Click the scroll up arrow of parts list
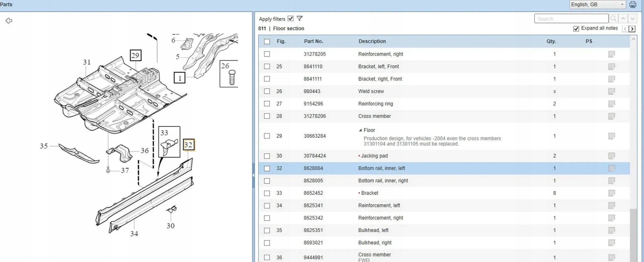The height and width of the screenshot is (262, 644). 633,39
